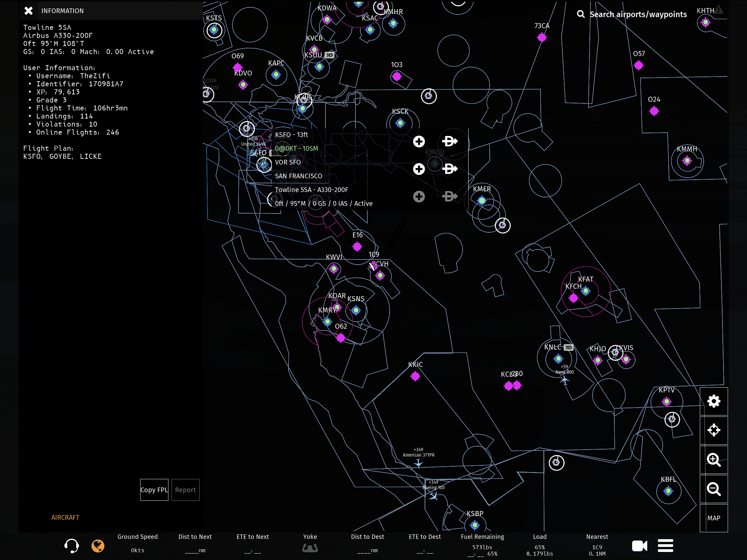Toggle the MAP view button

coord(713,518)
